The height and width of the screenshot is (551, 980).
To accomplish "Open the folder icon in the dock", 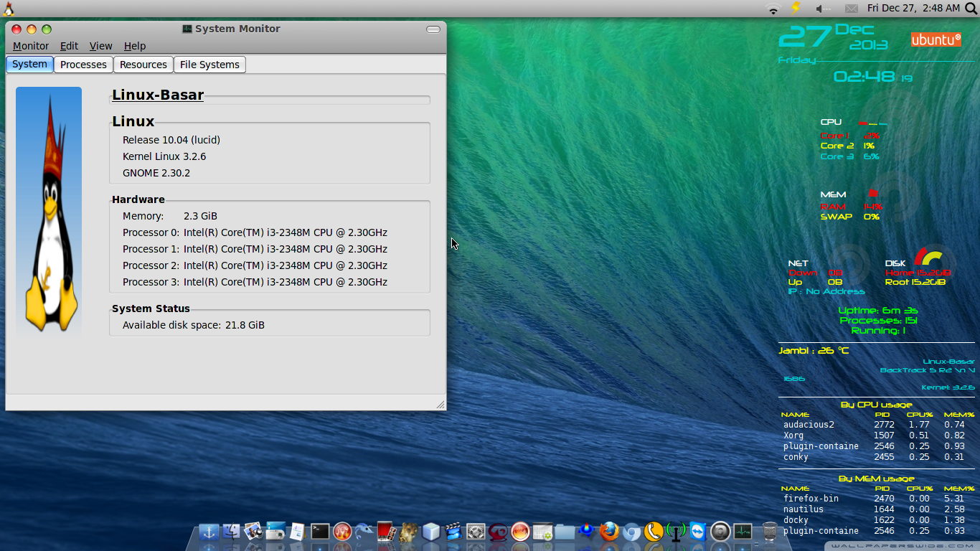I will click(565, 532).
